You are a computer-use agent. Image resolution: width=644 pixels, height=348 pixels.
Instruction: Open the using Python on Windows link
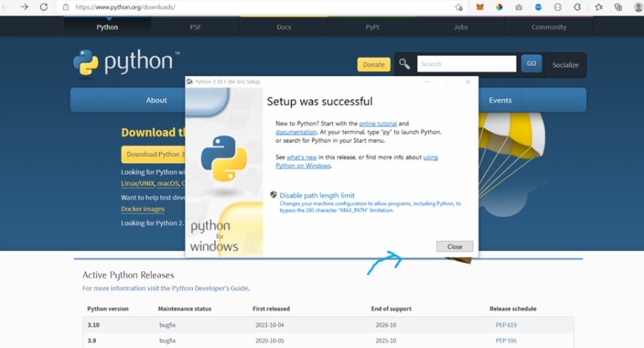(x=356, y=161)
